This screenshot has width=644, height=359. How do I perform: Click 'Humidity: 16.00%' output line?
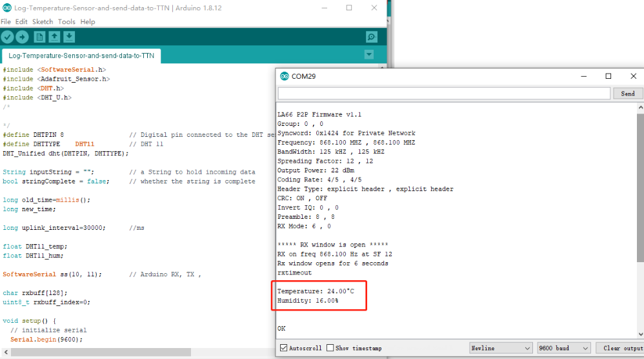tap(308, 301)
